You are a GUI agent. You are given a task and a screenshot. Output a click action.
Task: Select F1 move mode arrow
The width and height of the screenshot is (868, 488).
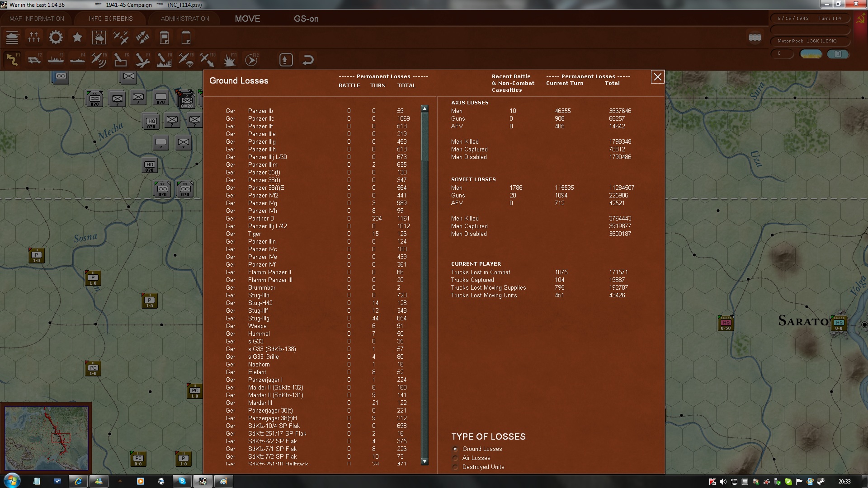(12, 60)
